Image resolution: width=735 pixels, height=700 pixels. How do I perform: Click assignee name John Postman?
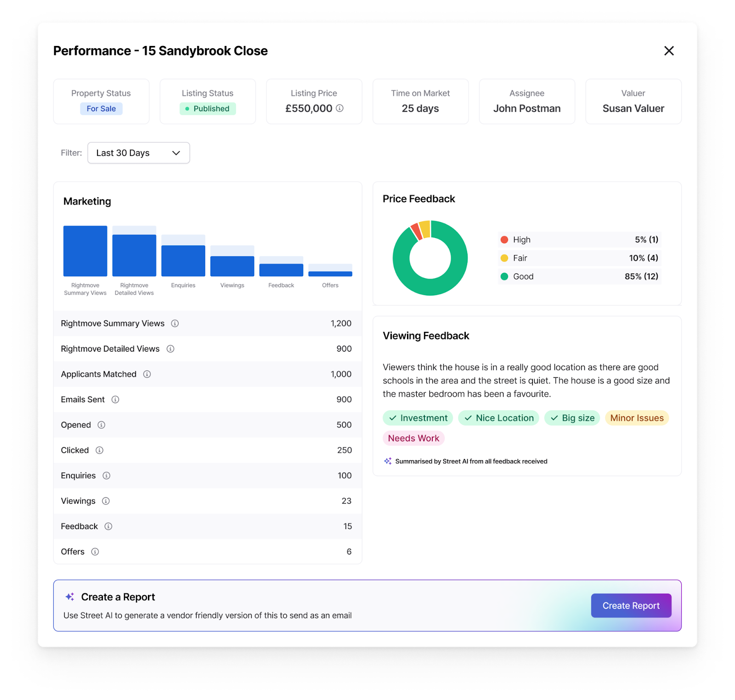click(527, 108)
